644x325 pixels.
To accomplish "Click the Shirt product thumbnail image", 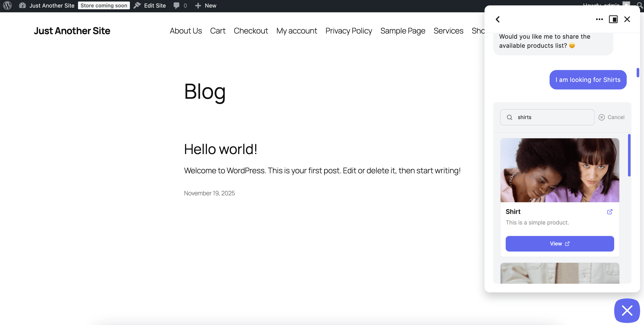I will click(560, 170).
